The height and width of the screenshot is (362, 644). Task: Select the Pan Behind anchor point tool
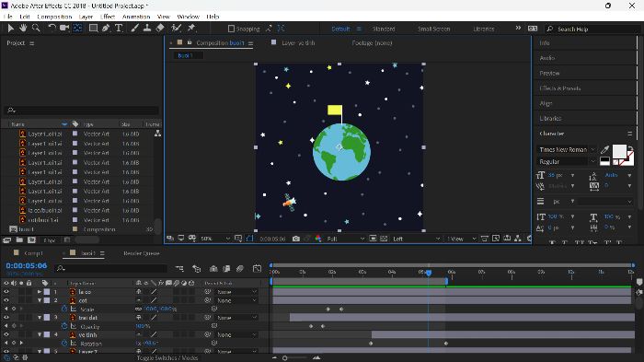77,28
